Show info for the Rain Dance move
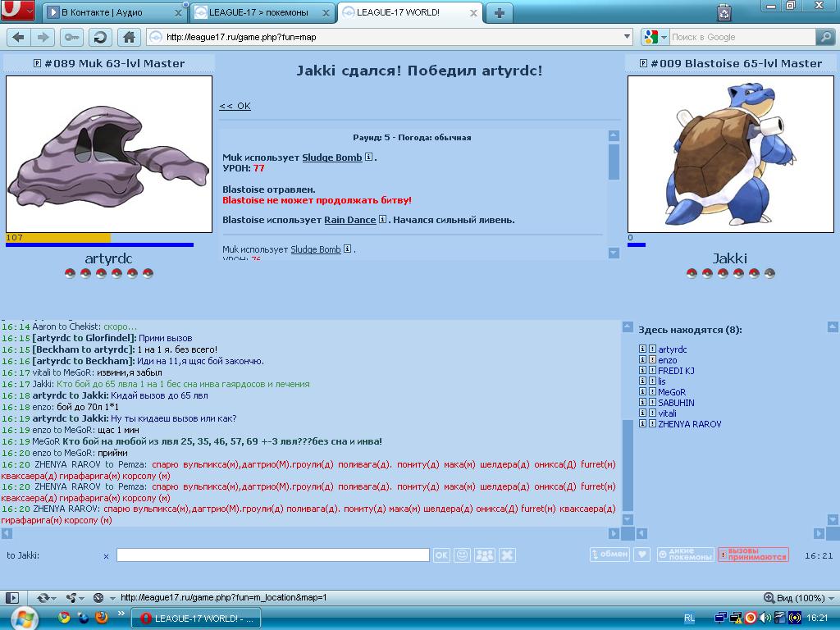Viewport: 840px width, 630px height. click(382, 219)
